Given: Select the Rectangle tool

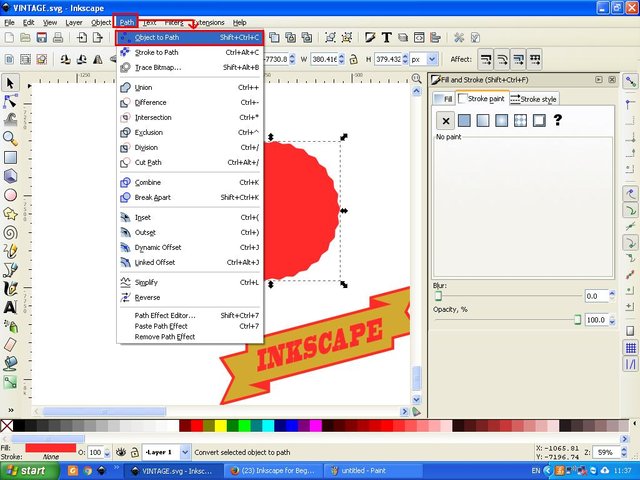Looking at the screenshot, I should pos(10,158).
